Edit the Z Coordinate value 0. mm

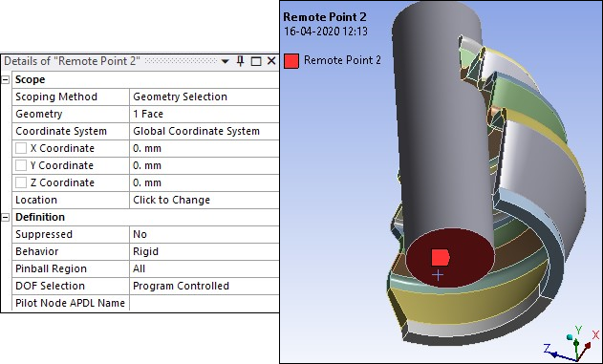[x=205, y=182]
